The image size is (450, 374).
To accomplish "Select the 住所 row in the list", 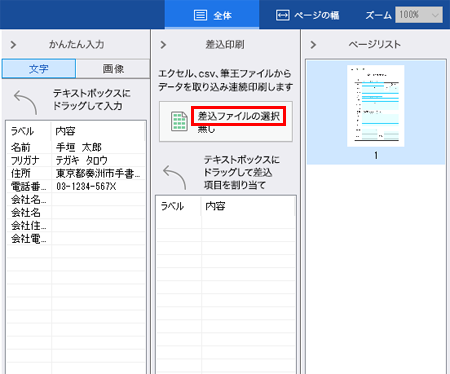I will 76,173.
